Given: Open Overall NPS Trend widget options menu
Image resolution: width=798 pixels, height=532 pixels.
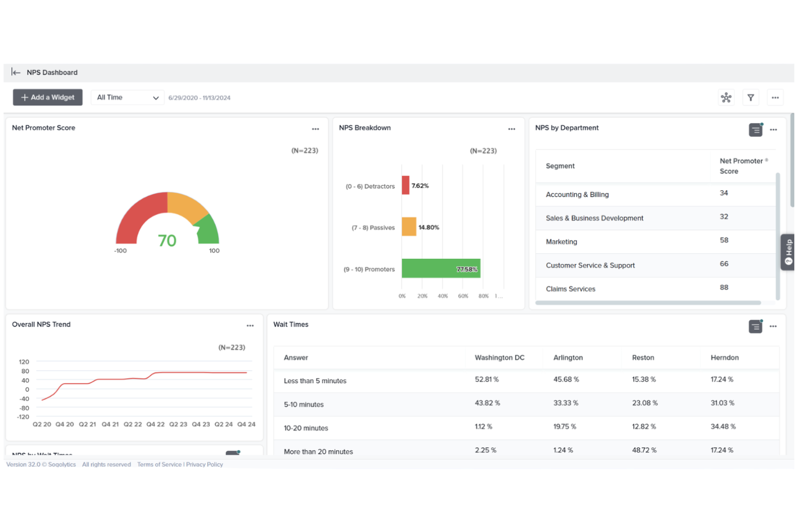Looking at the screenshot, I should 250,326.
